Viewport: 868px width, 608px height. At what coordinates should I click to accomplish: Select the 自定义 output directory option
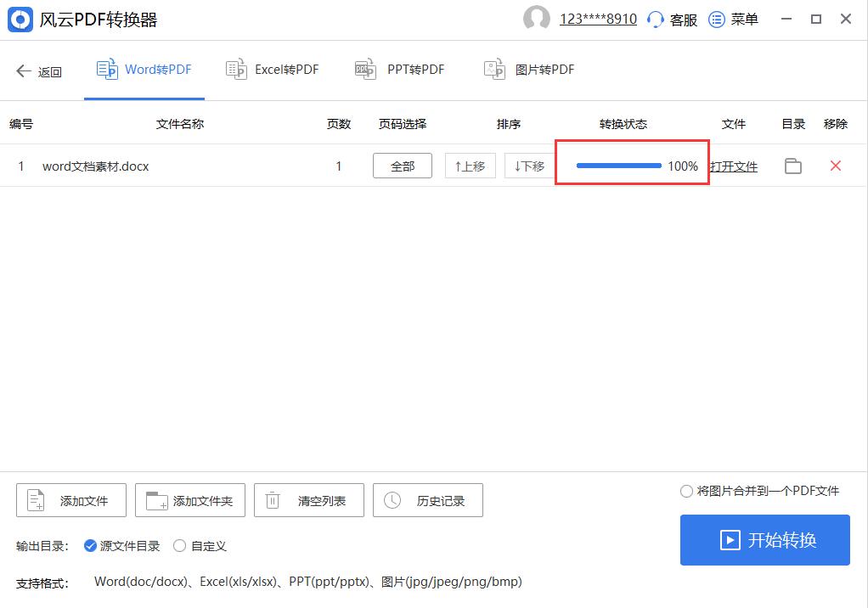[180, 546]
